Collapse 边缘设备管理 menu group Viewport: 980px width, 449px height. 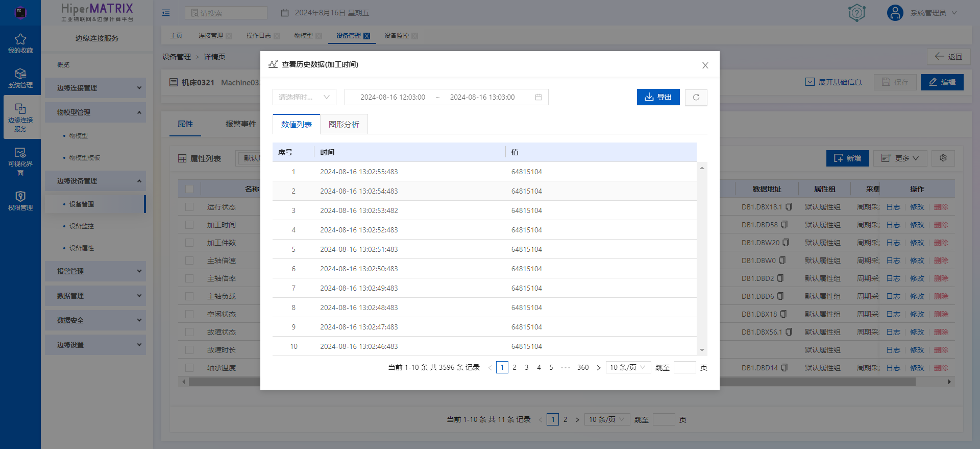coord(95,181)
